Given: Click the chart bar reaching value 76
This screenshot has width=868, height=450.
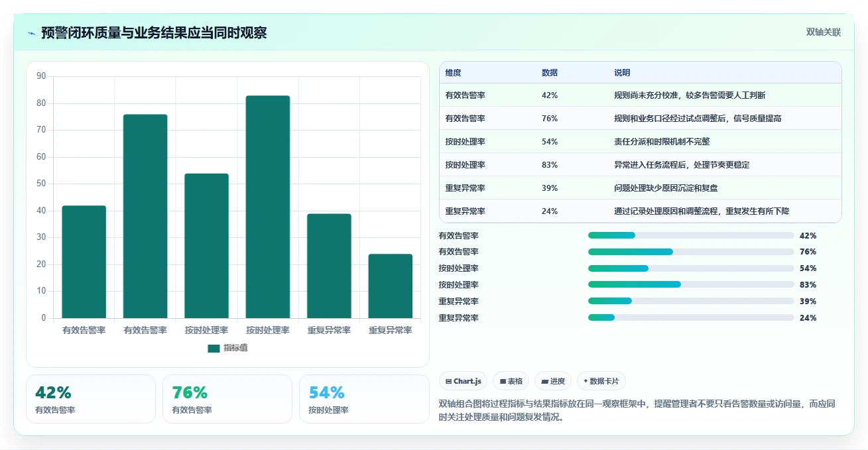Looking at the screenshot, I should (145, 216).
